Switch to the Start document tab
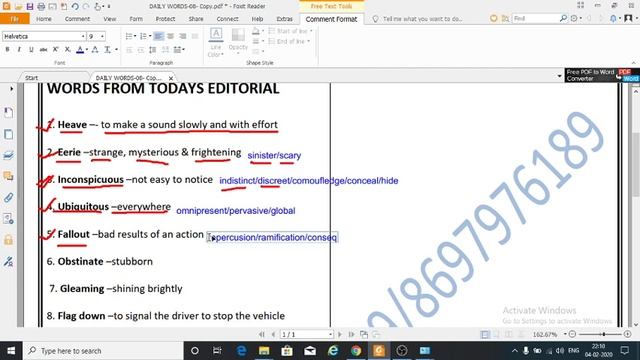This screenshot has height=360, width=640. point(31,78)
